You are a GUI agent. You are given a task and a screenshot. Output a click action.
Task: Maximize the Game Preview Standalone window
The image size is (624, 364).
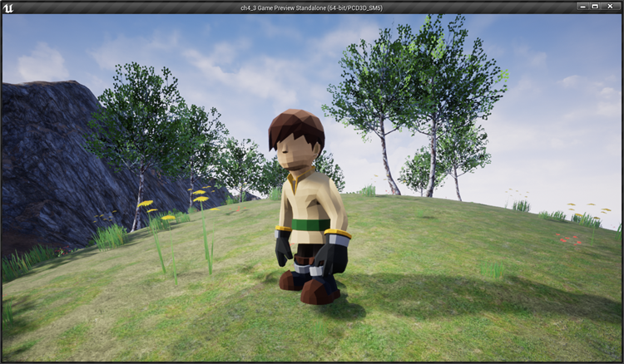pyautogui.click(x=595, y=7)
